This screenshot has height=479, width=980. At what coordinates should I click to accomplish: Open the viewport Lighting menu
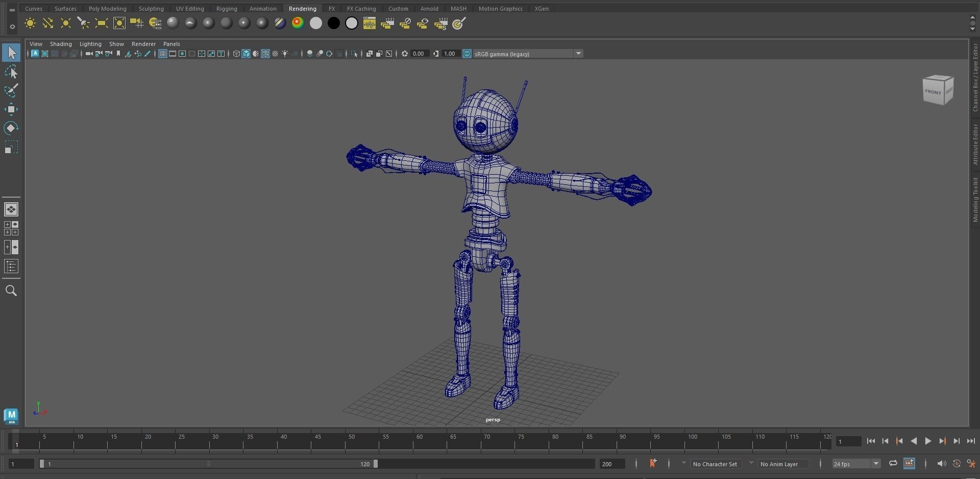(x=90, y=44)
